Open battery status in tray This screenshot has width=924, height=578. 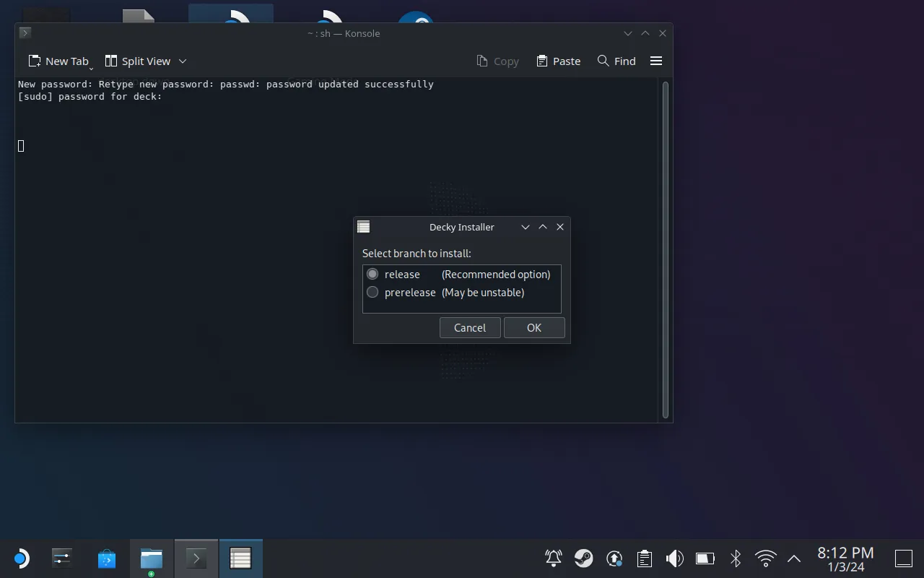(705, 558)
